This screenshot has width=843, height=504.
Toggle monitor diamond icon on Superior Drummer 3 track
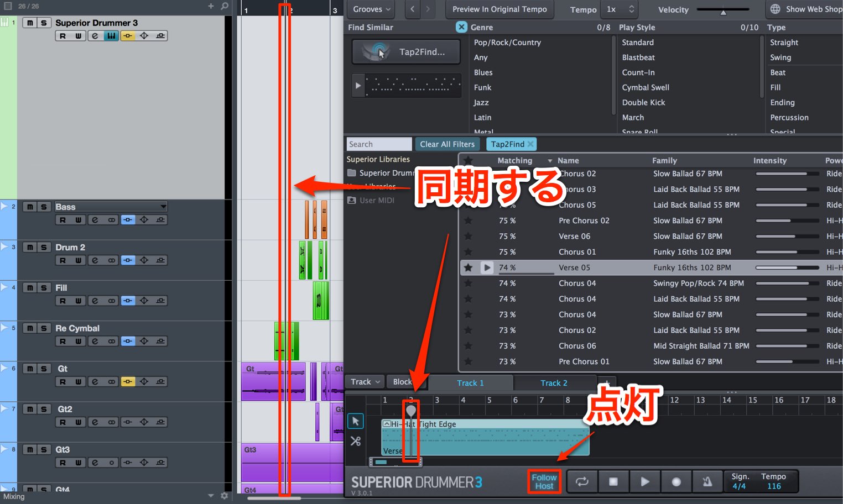click(x=144, y=36)
